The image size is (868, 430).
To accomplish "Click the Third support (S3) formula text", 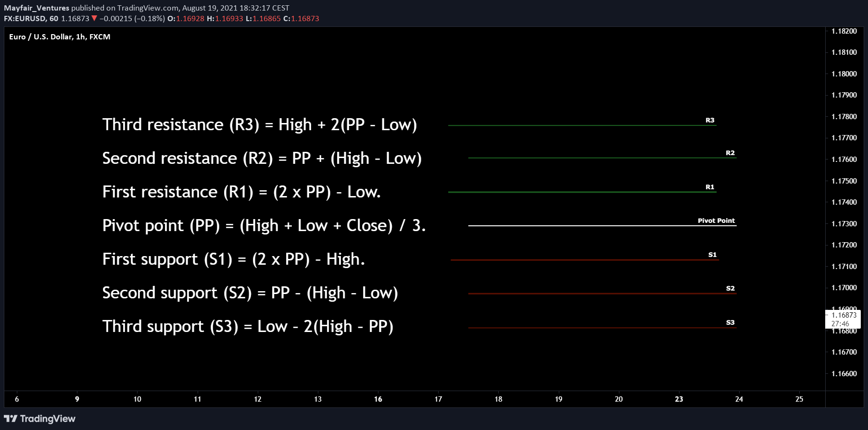I will pyautogui.click(x=248, y=326).
